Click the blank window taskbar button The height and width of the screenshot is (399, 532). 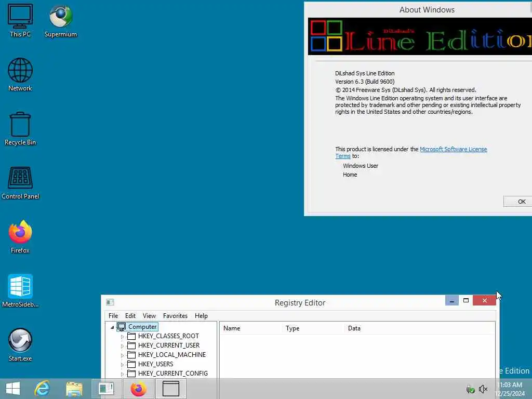pyautogui.click(x=170, y=389)
